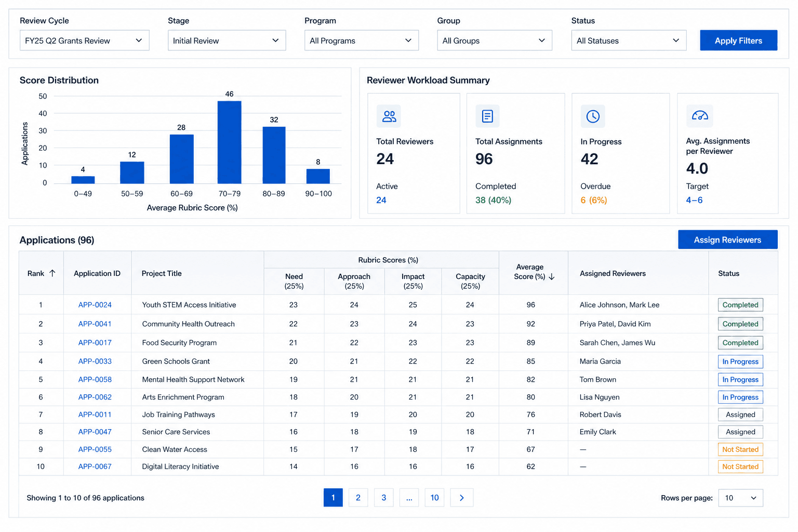Change the rows per page selector
The image size is (798, 532).
pyautogui.click(x=740, y=498)
